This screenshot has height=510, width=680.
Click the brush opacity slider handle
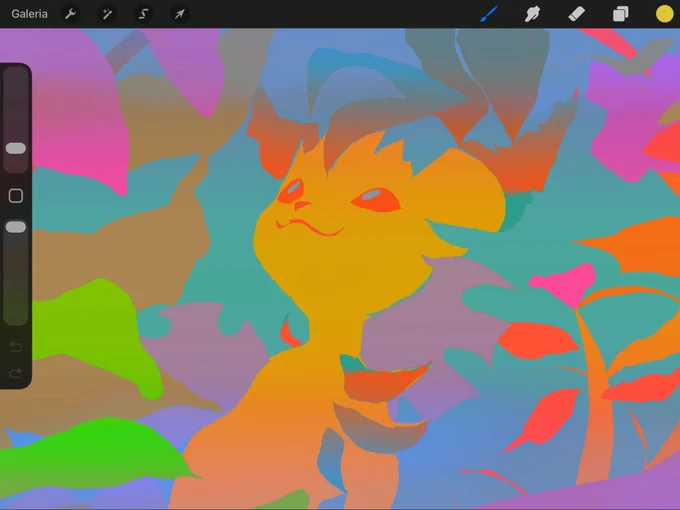point(16,227)
